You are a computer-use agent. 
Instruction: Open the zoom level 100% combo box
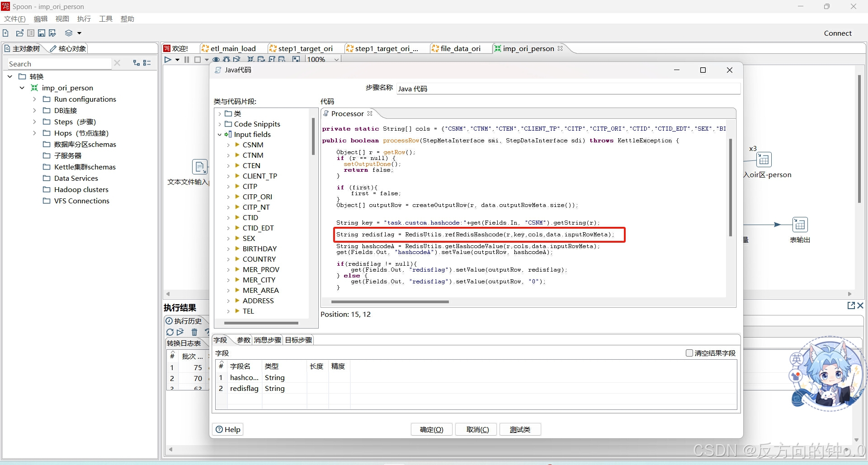tap(323, 59)
